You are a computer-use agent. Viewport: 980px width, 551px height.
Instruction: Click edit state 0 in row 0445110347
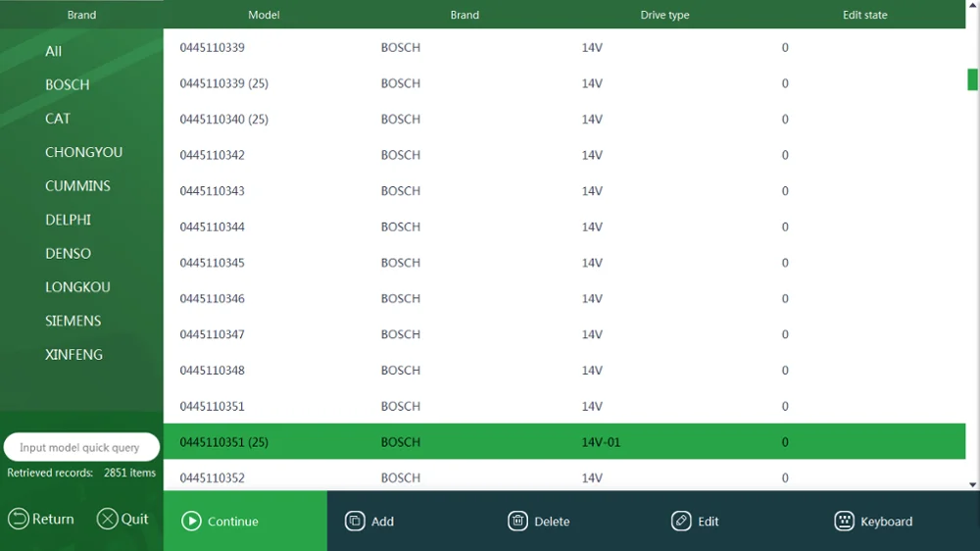coord(785,334)
